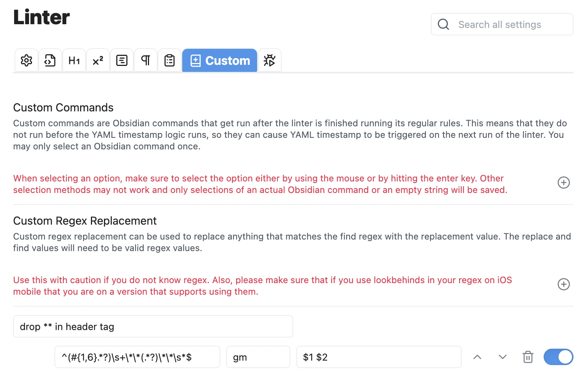Add a new custom command
This screenshot has width=588, height=377.
(x=563, y=183)
